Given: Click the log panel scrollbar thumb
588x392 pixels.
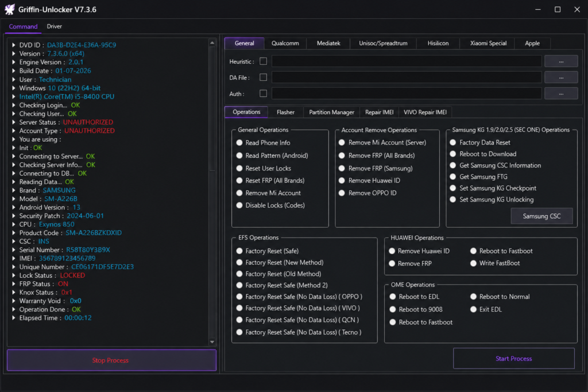Looking at the screenshot, I should (x=212, y=108).
